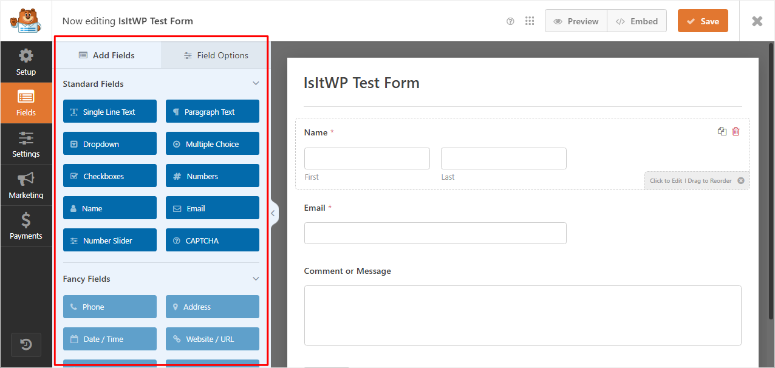Add an Address fancy field
The width and height of the screenshot is (775, 368).
pyautogui.click(x=213, y=307)
